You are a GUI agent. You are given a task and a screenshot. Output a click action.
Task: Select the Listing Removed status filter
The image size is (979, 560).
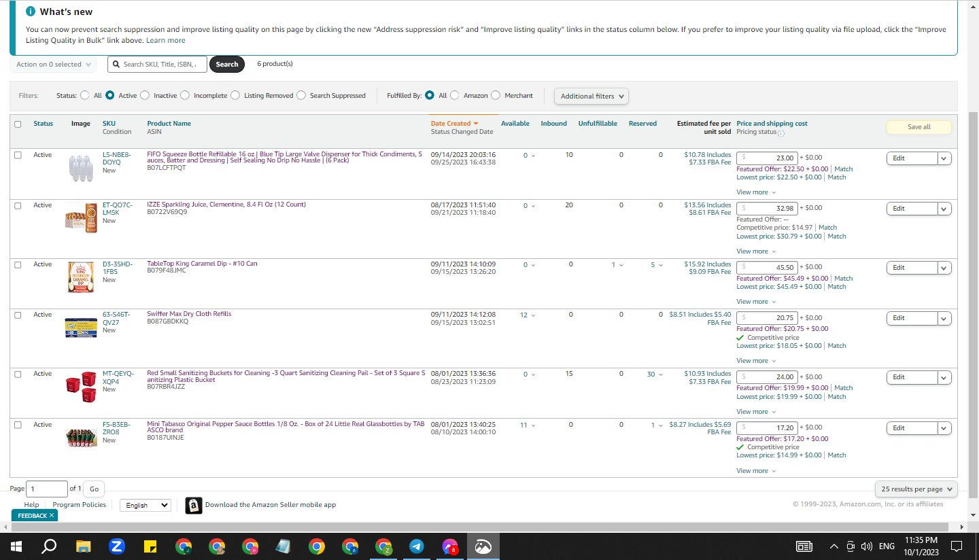235,95
